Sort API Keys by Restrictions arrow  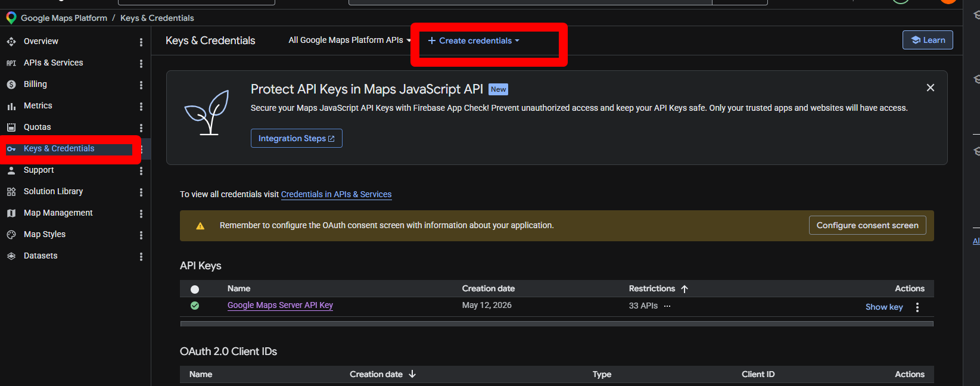(x=685, y=289)
